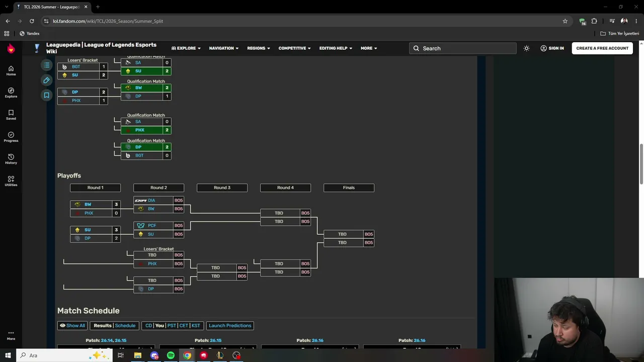Viewport: 644px width, 362px height.
Task: Open the table of contents list icon
Action: (x=46, y=65)
